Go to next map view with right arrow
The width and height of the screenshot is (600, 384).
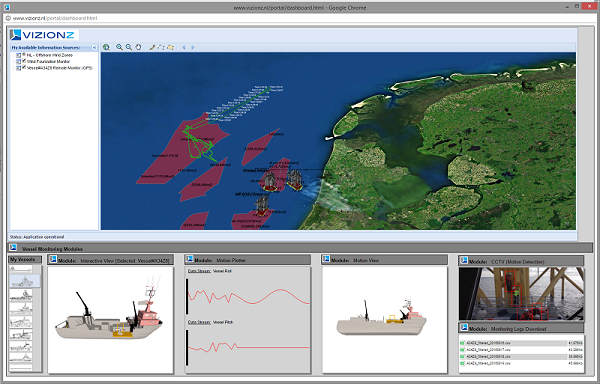(x=192, y=47)
